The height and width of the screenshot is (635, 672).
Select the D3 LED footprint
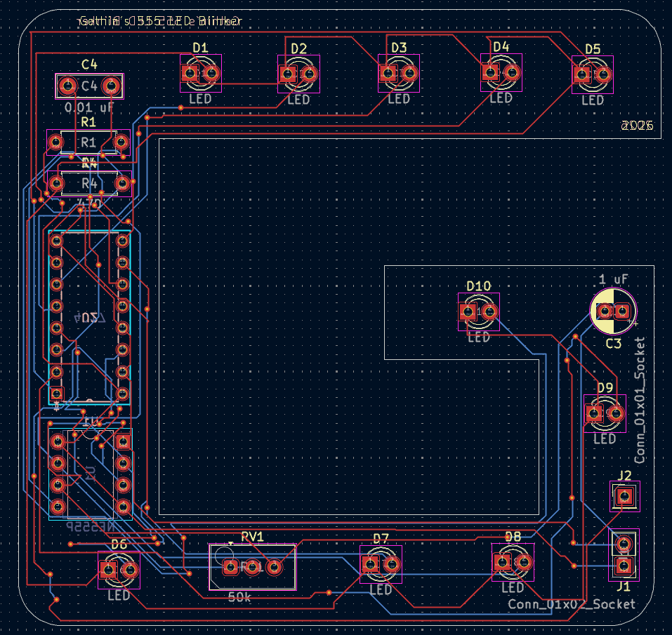(399, 73)
